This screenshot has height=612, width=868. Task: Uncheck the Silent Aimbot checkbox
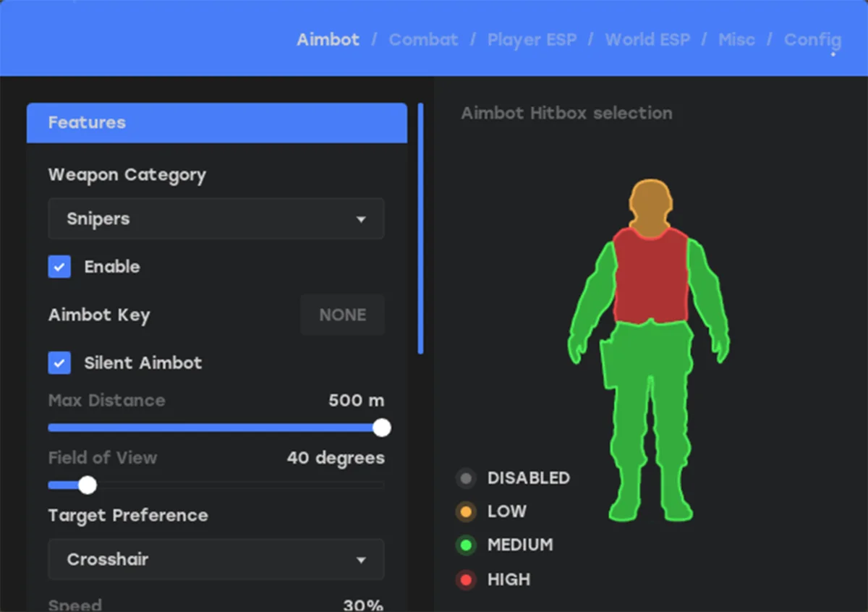click(59, 362)
